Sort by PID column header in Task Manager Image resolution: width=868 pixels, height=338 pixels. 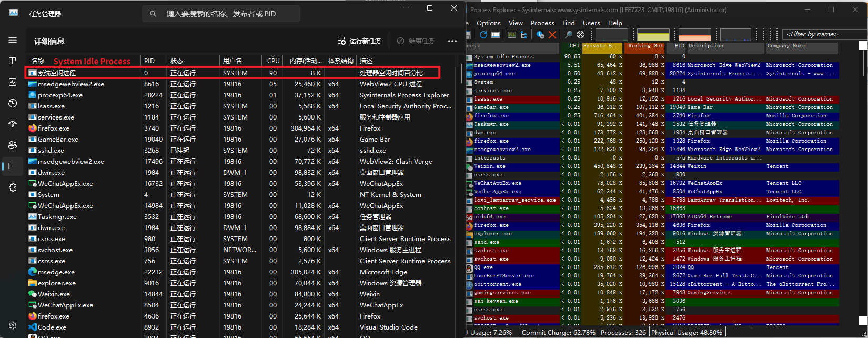154,61
